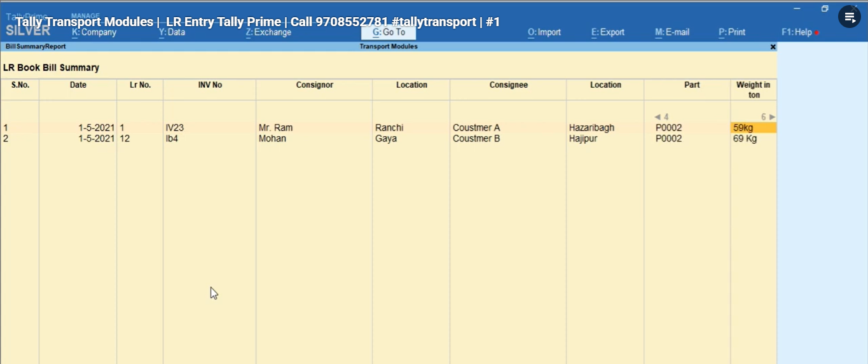Select the Gaya location cell
This screenshot has width=868, height=364.
pyautogui.click(x=386, y=139)
